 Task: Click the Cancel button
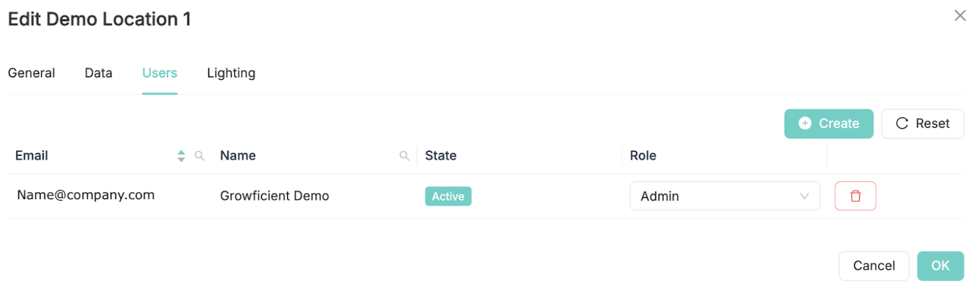pos(874,266)
